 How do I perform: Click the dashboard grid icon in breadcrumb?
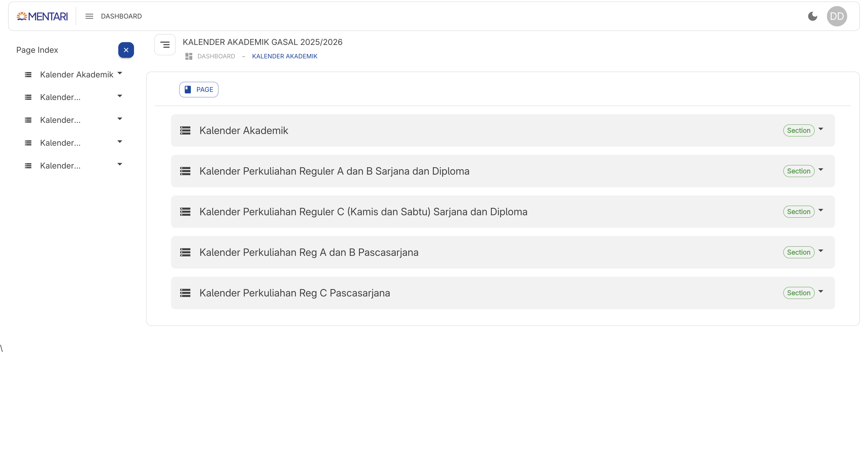click(189, 56)
